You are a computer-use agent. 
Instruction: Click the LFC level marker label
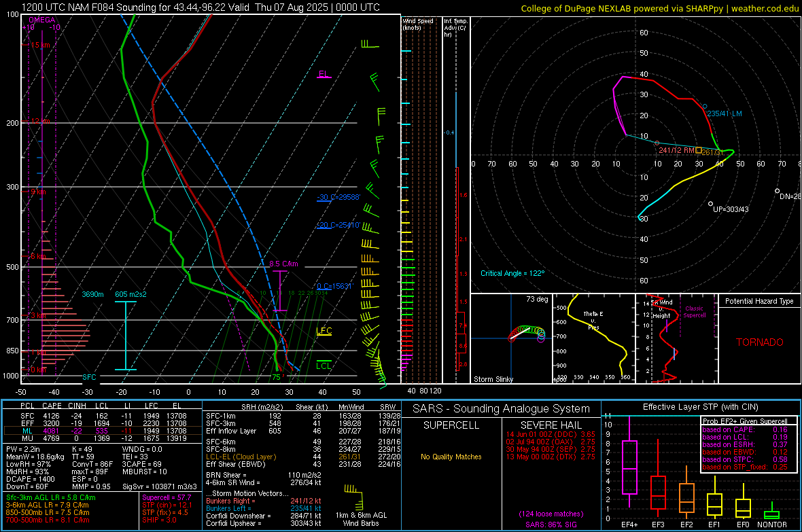coord(324,331)
